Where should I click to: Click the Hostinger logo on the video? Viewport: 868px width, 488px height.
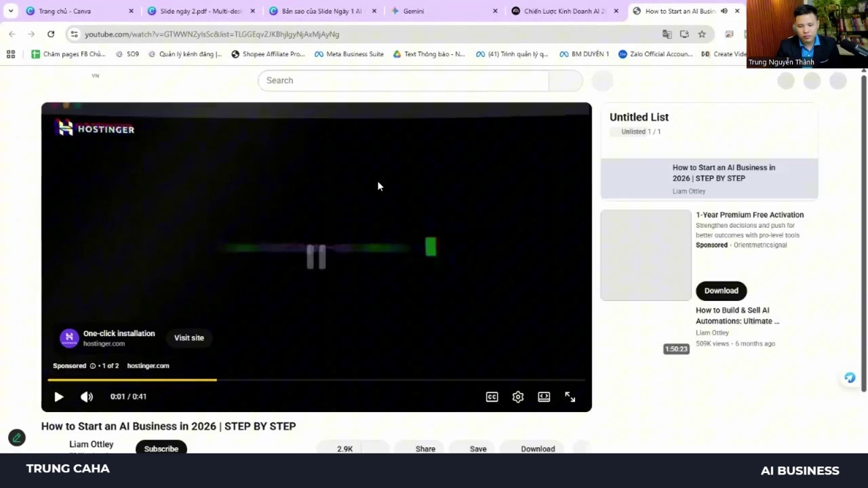[95, 128]
